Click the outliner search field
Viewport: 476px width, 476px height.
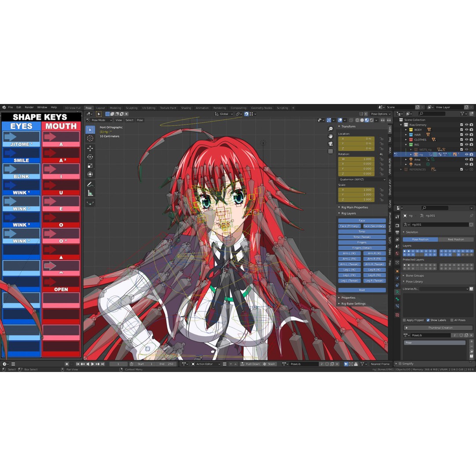click(x=432, y=114)
